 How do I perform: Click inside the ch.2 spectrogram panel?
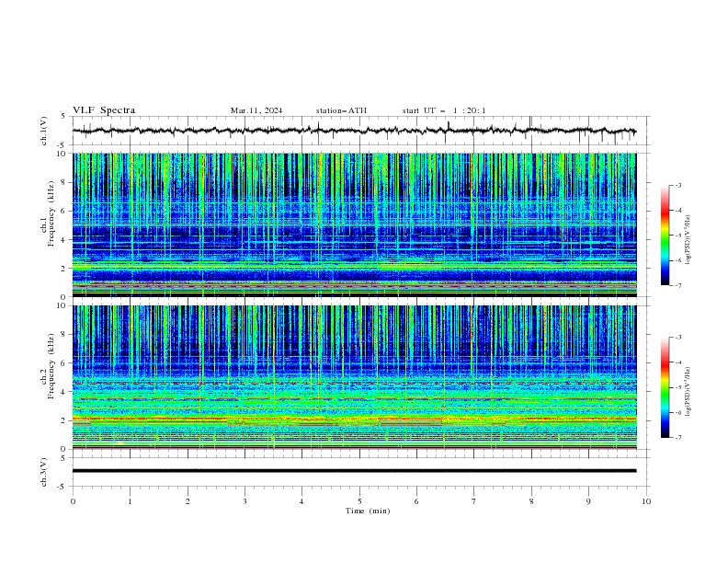pyautogui.click(x=354, y=377)
